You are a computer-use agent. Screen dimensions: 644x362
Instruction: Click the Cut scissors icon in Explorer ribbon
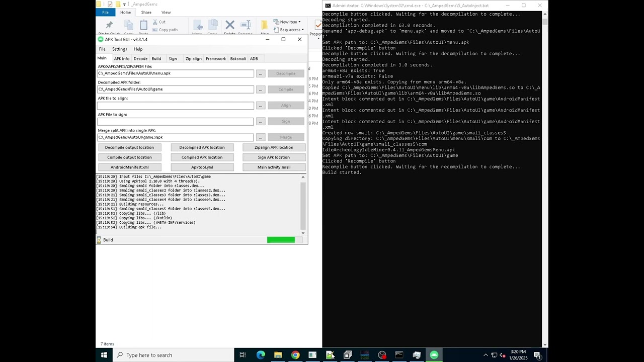click(x=154, y=22)
